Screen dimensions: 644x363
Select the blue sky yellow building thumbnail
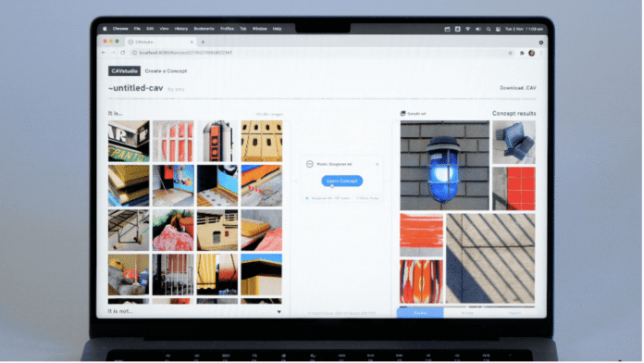tap(262, 274)
